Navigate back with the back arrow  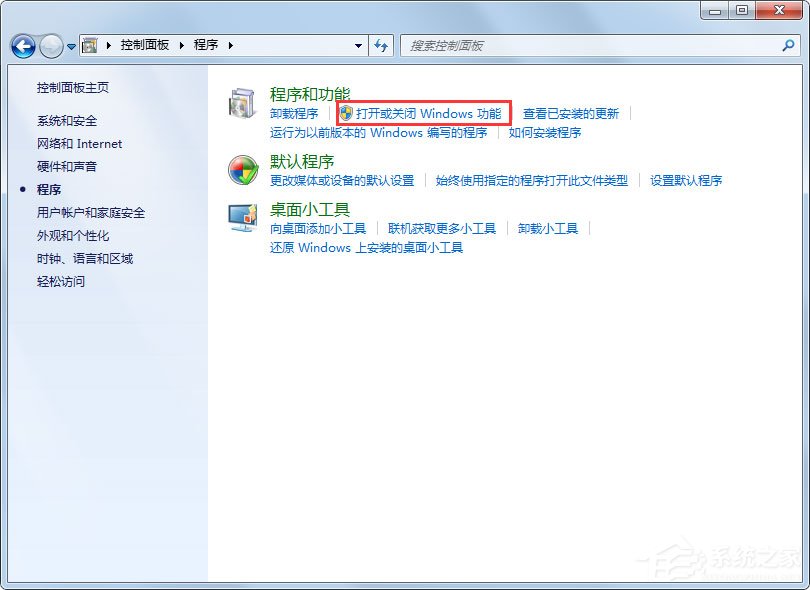22,45
